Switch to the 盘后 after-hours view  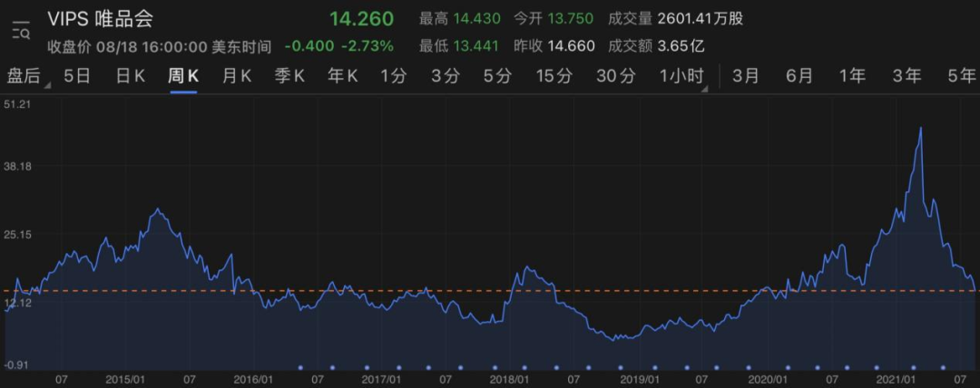pyautogui.click(x=23, y=76)
